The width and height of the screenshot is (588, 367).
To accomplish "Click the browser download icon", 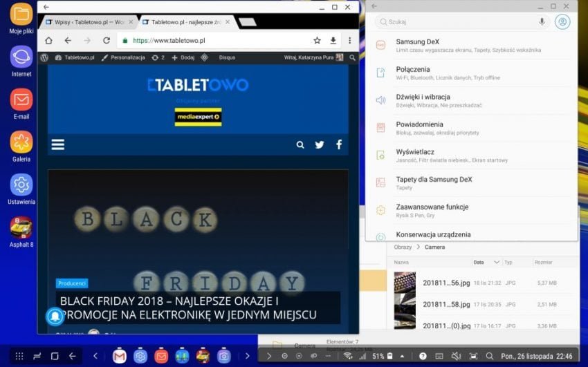I will 333,41.
